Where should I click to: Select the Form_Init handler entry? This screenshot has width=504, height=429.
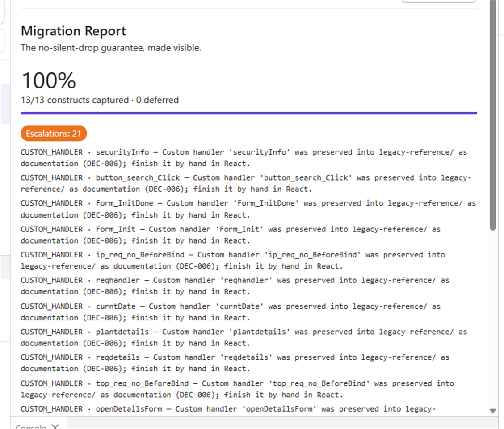point(231,235)
